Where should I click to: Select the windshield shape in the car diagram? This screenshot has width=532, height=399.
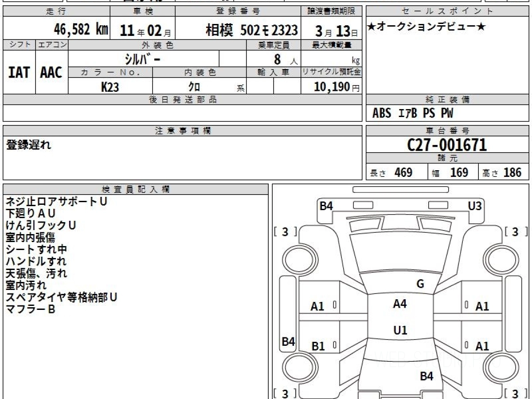click(399, 253)
